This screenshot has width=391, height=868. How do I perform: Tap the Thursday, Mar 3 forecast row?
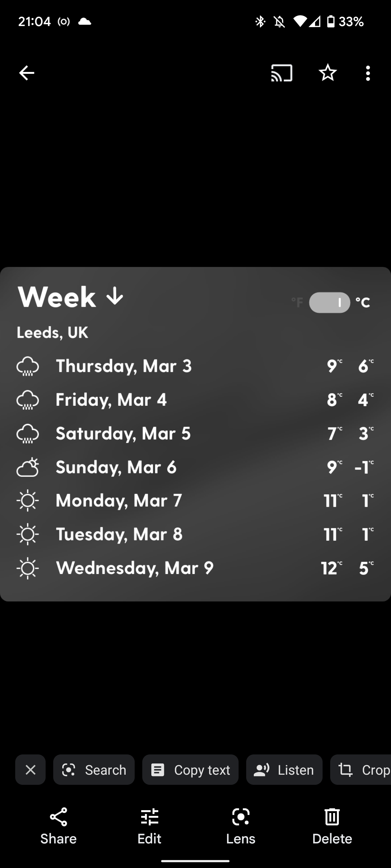click(124, 366)
